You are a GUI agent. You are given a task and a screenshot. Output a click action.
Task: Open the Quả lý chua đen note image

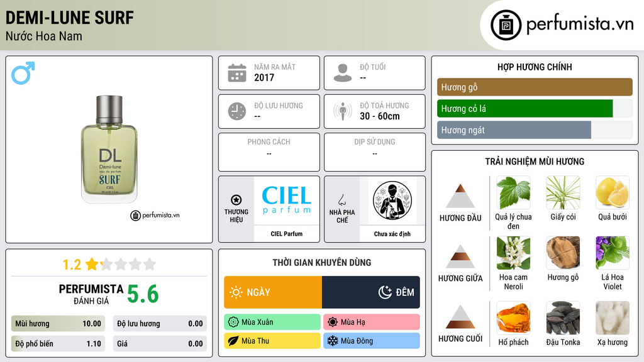513,193
